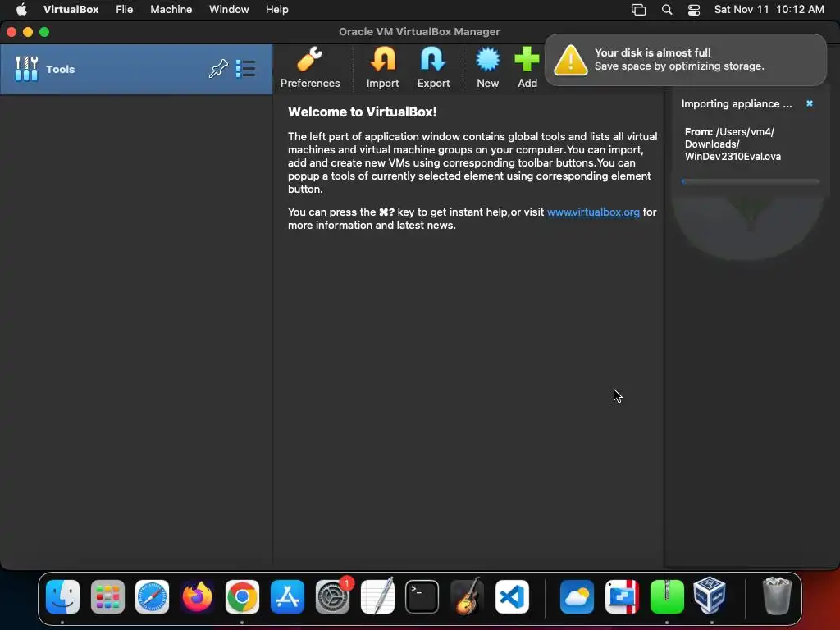Open the Machine menu
Viewport: 840px width, 630px height.
coord(171,10)
